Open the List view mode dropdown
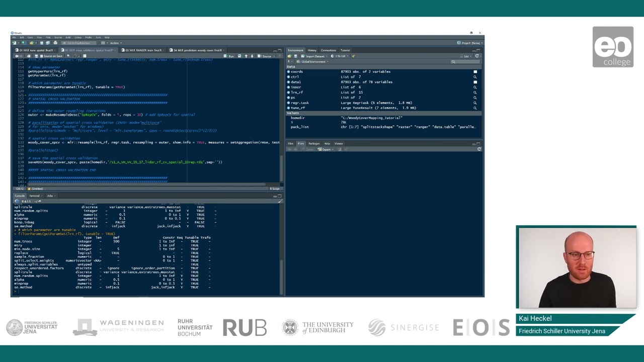644x362 pixels. click(466, 56)
